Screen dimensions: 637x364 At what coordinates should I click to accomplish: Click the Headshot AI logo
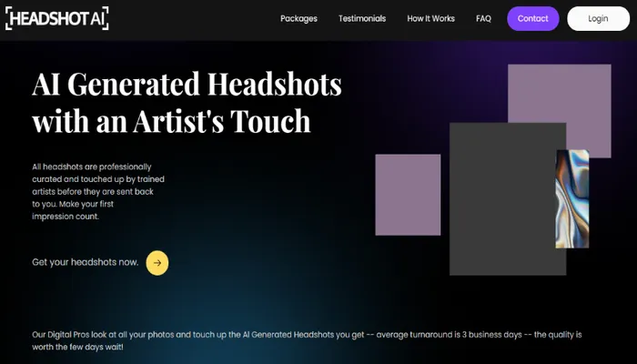[56, 18]
